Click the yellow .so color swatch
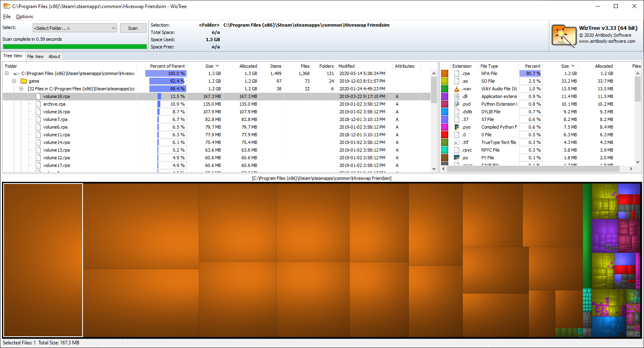This screenshot has height=348, width=644. coord(445,81)
